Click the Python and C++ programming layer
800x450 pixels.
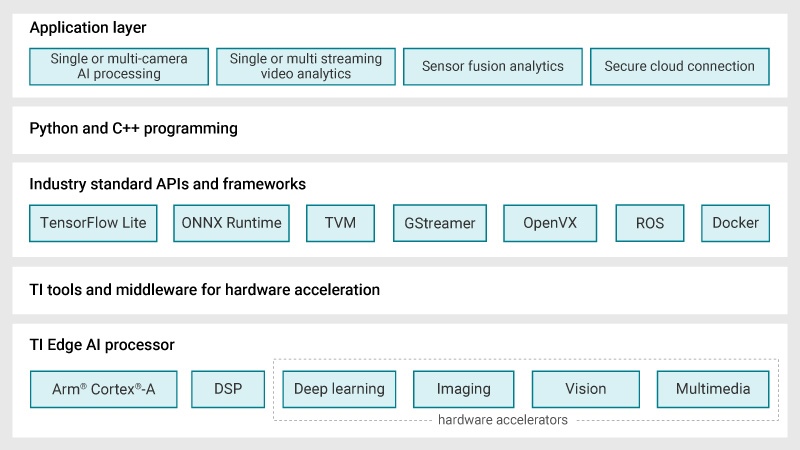point(134,128)
